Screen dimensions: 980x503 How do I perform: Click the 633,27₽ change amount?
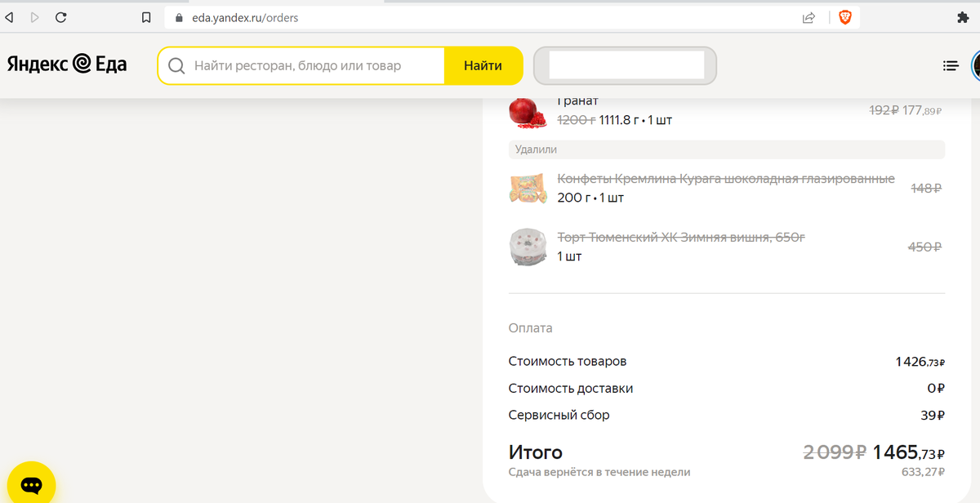[x=923, y=472]
